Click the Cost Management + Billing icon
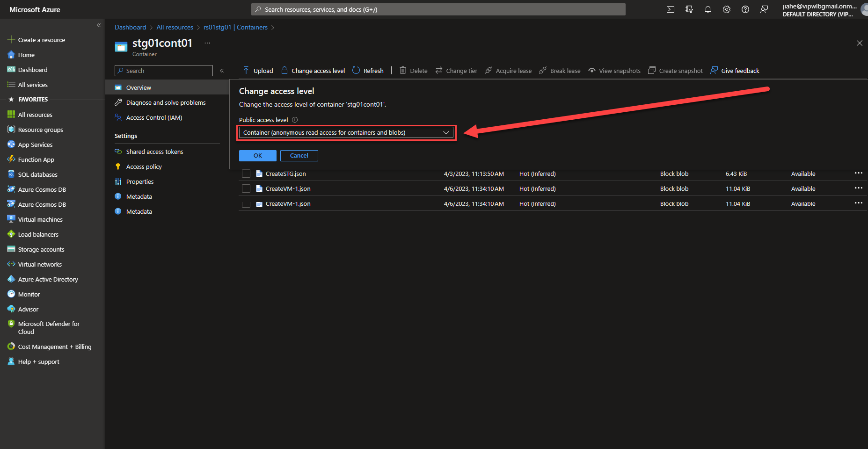The width and height of the screenshot is (868, 449). (11, 347)
